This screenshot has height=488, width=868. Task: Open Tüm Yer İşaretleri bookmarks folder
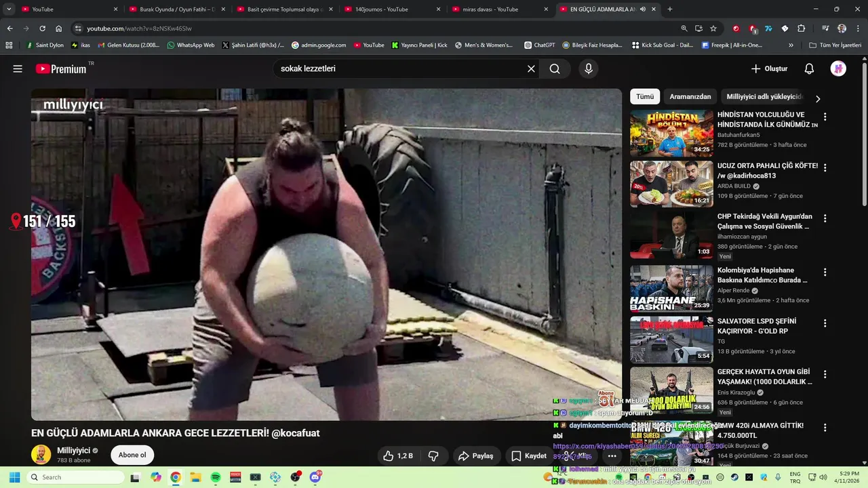pyautogui.click(x=835, y=45)
